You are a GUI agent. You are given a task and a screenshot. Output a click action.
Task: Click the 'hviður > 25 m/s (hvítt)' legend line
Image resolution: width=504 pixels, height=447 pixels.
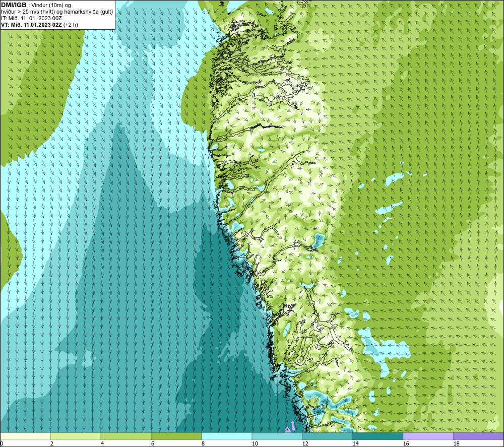coord(56,12)
